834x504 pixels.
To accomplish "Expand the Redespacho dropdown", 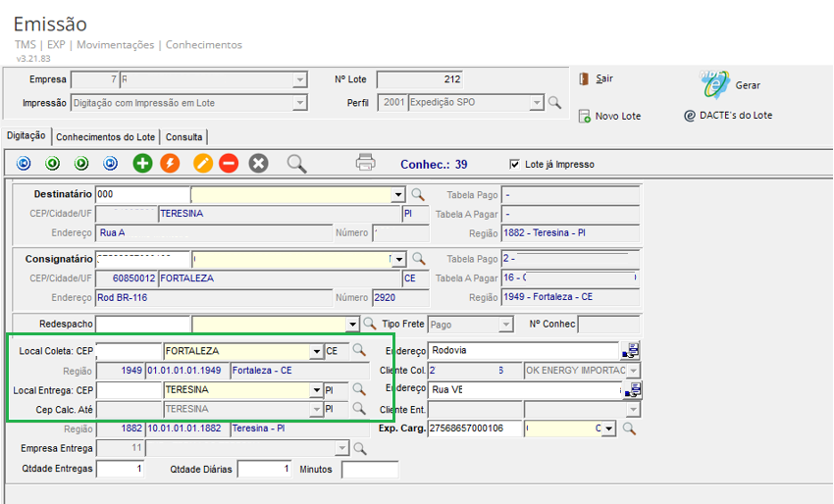I will 352,325.
